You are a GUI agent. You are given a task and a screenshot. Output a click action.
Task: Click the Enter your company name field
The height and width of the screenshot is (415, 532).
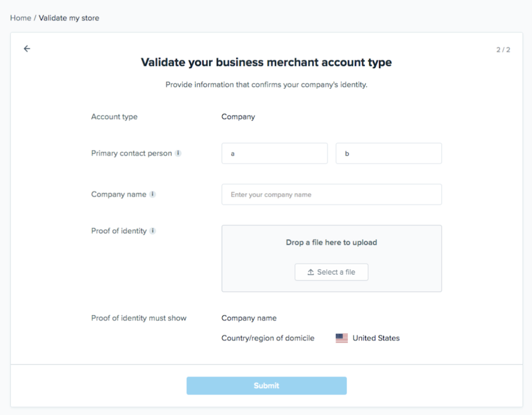click(x=331, y=194)
